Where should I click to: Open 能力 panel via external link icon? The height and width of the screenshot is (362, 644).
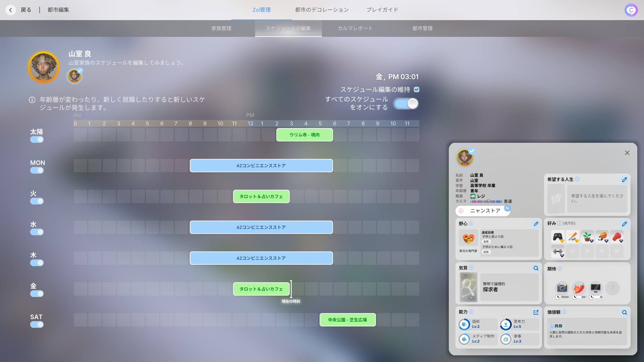coord(536,312)
